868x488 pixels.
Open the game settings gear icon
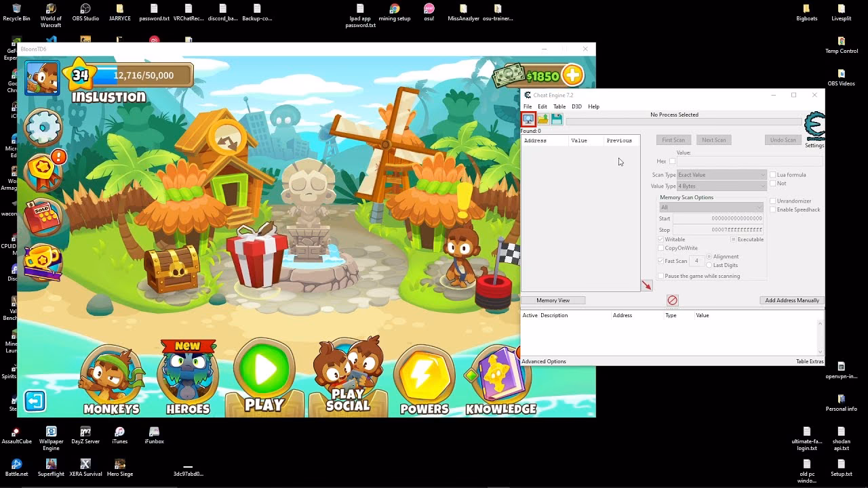(43, 127)
